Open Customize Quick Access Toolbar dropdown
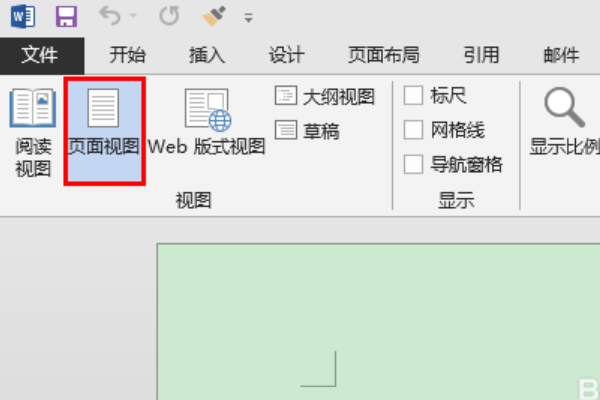 coord(248,17)
